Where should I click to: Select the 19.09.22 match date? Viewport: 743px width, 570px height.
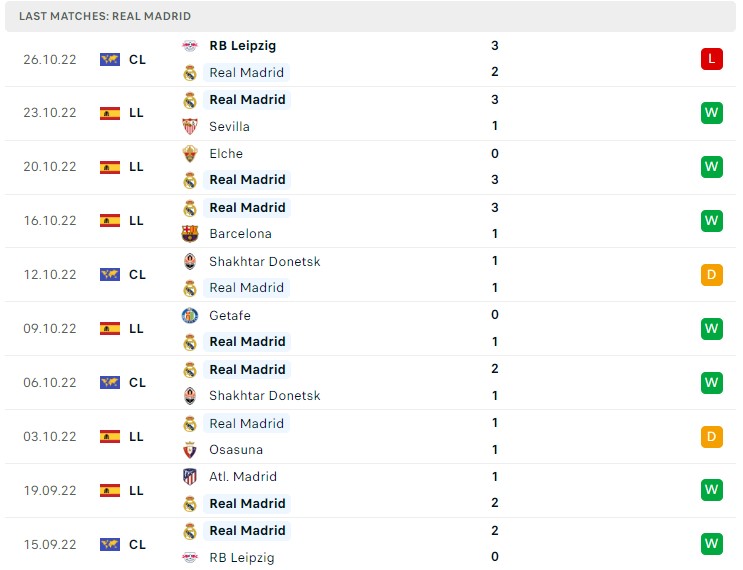click(x=50, y=490)
